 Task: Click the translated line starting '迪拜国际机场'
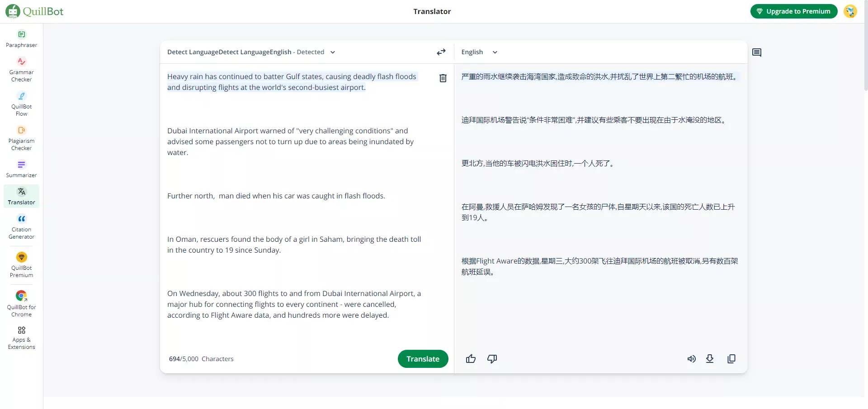(595, 120)
